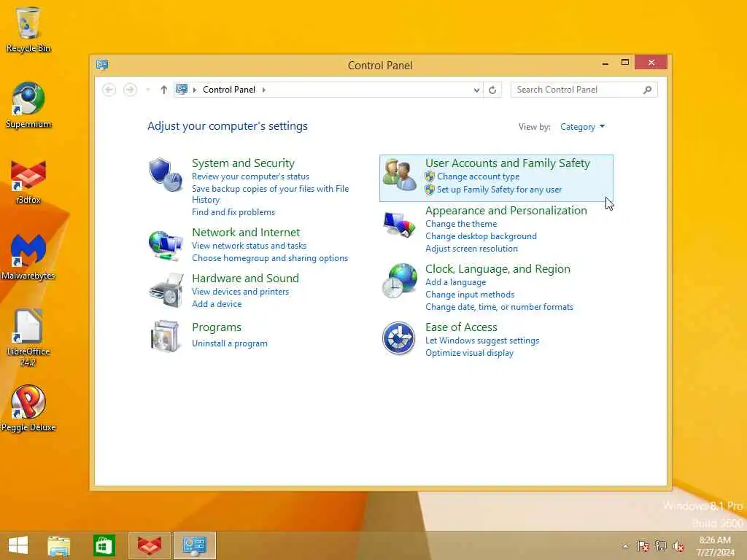Expand the chevron after Control Panel breadcrumb
This screenshot has width=747, height=560.
263,90
